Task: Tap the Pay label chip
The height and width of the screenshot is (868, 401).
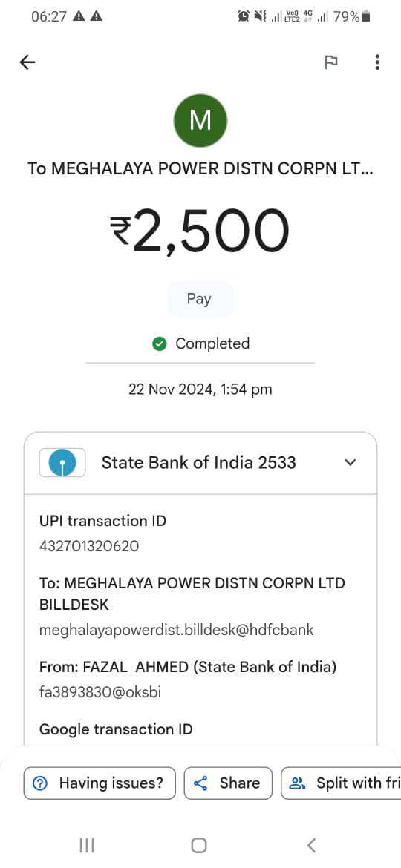Action: 200,299
